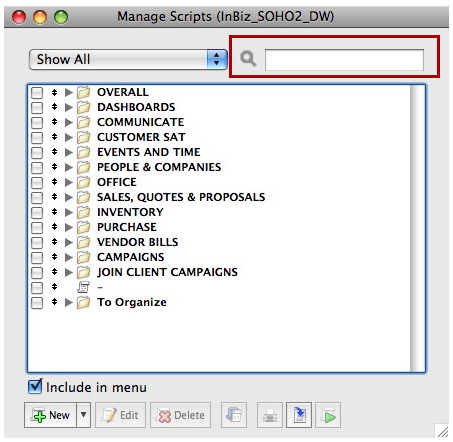Click the yellow minimize window button
Screen dimensions: 453x442
[40, 17]
